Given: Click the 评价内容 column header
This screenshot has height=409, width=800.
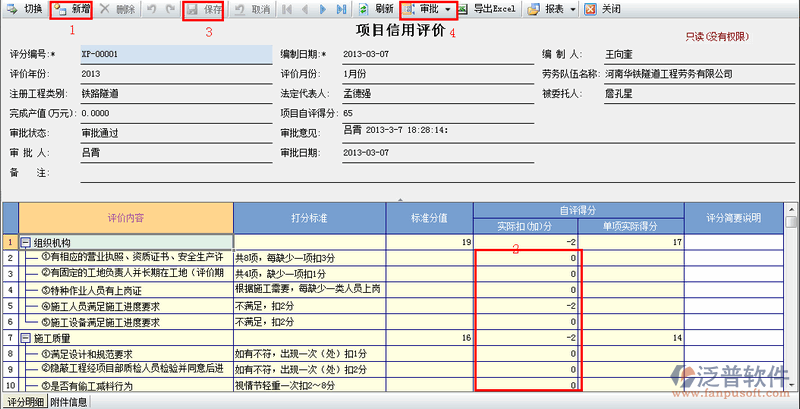Looking at the screenshot, I should coord(125,218).
